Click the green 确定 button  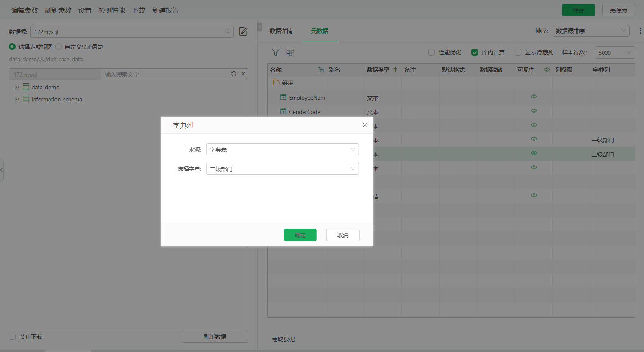click(300, 235)
